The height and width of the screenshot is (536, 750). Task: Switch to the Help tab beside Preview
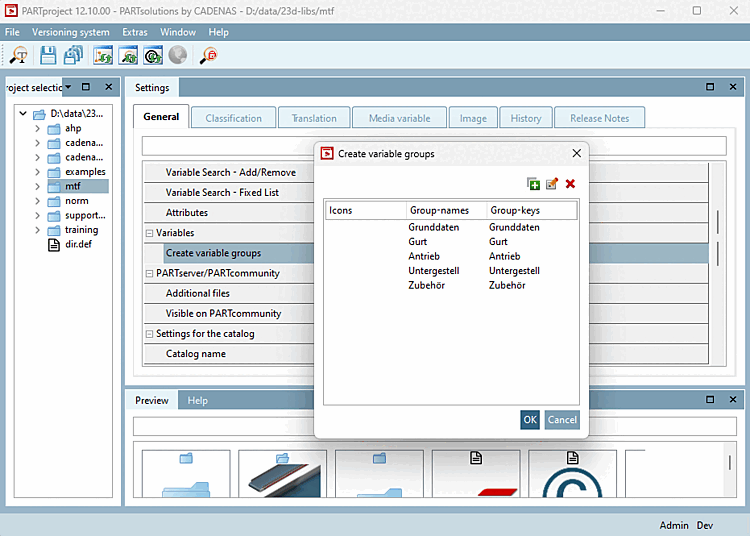click(198, 400)
